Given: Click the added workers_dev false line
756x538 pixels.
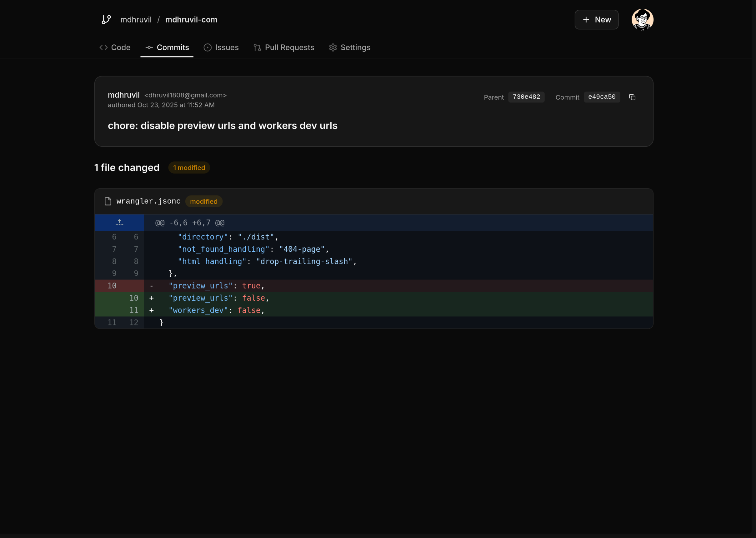Looking at the screenshot, I should tap(216, 310).
